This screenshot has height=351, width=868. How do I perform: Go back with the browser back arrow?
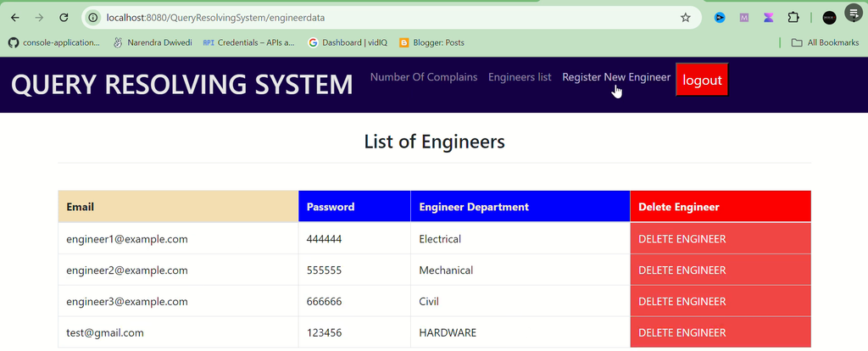15,18
